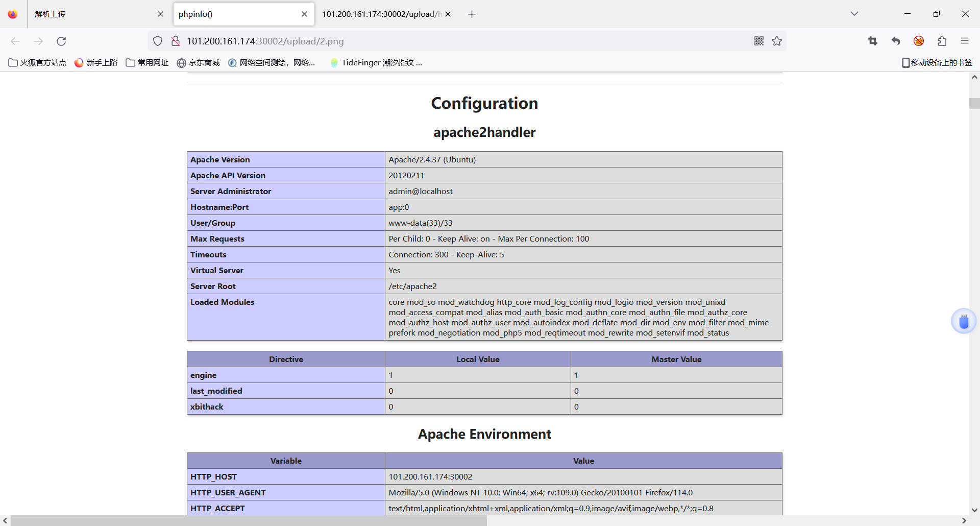Viewport: 980px width, 526px height.
Task: Click the horizontal scrollbar thumb
Action: click(x=249, y=520)
